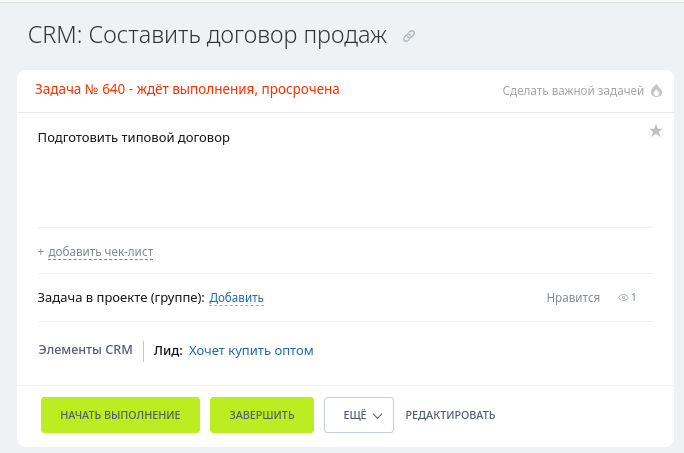Click Добавить link for project group

click(x=236, y=298)
